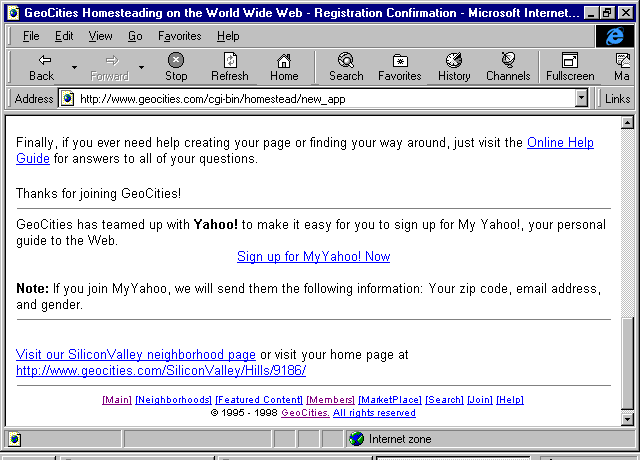This screenshot has height=460, width=640.
Task: Click the Address label
Action: [34, 99]
